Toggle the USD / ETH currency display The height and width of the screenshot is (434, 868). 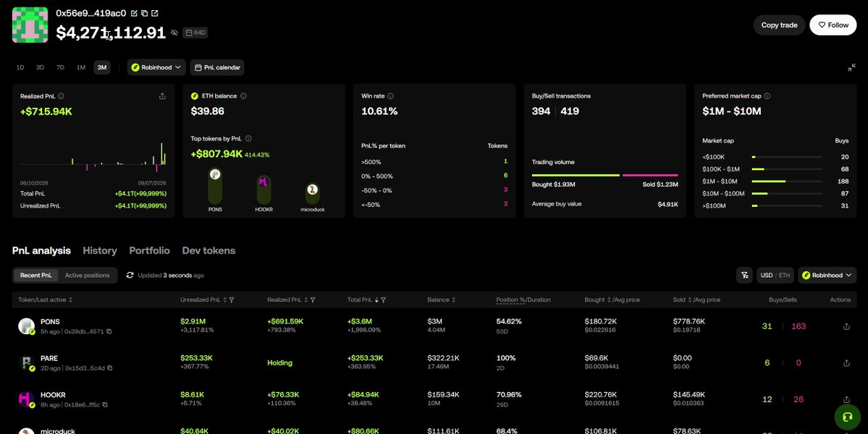775,276
